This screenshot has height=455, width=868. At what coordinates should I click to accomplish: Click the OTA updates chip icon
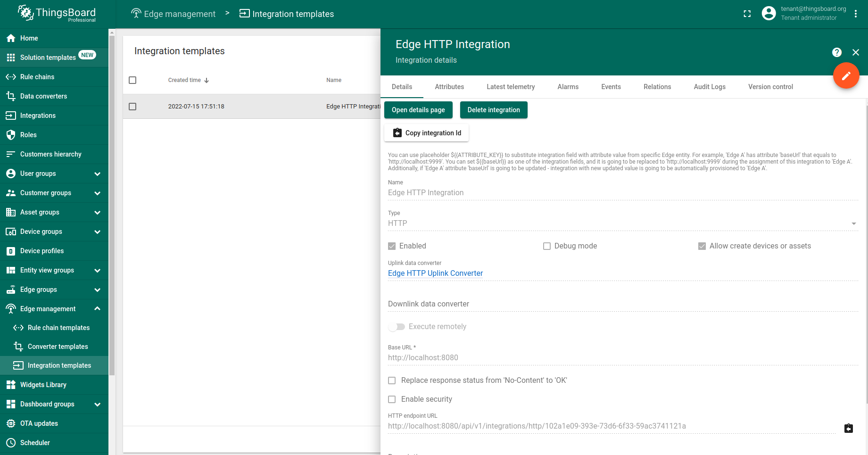tap(11, 423)
